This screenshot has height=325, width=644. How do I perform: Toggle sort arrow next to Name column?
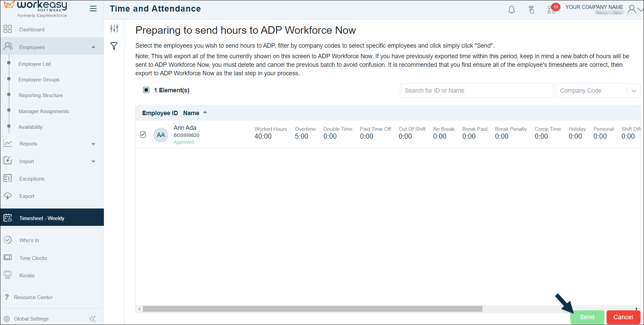click(205, 112)
